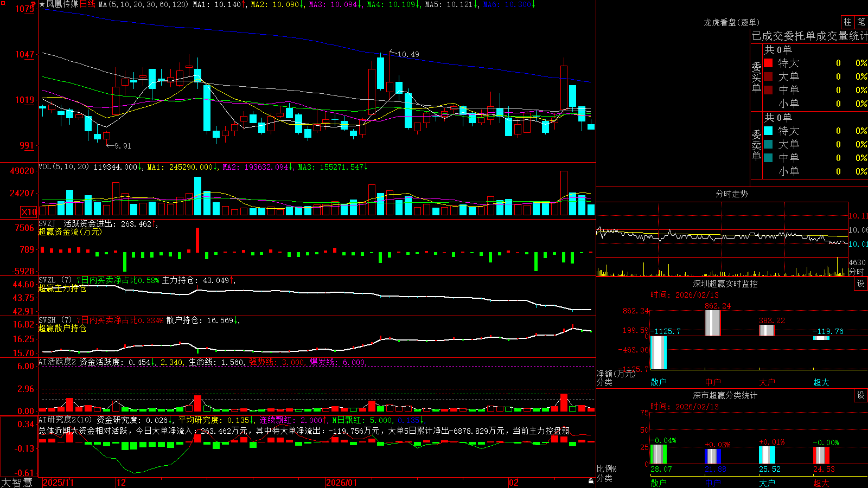Image resolution: width=868 pixels, height=488 pixels.
Task: Click the 时间: 2026/02/13 label in 深圳超赢实时监控
Action: click(x=685, y=295)
